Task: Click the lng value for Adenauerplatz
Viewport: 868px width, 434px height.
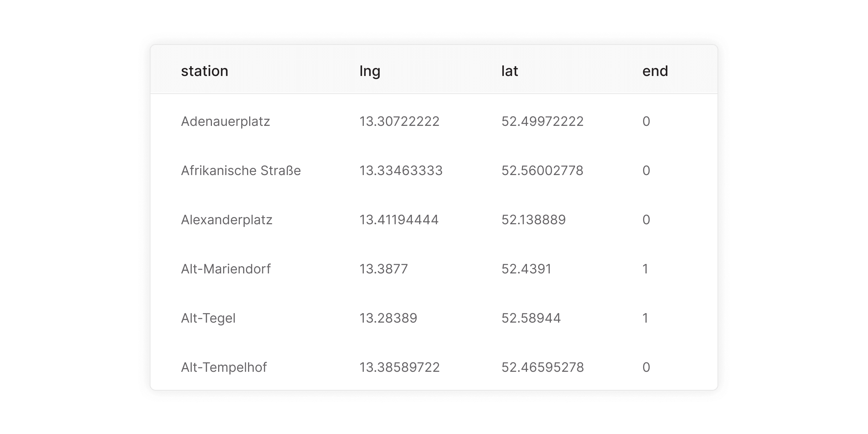Action: [x=399, y=122]
